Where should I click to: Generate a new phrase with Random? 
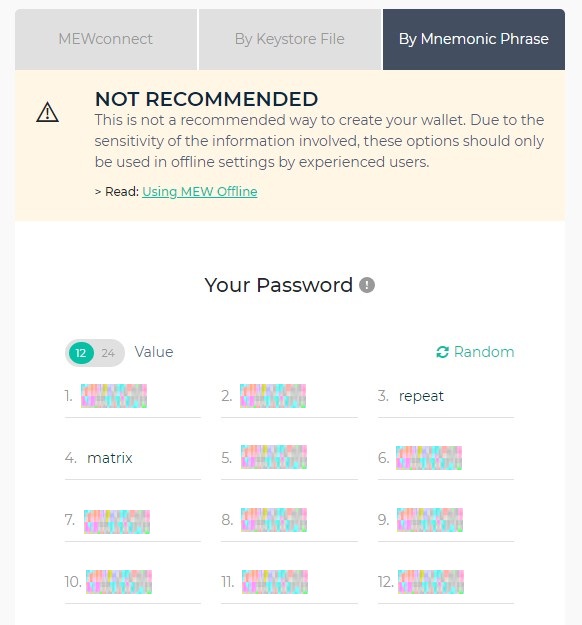coord(475,352)
